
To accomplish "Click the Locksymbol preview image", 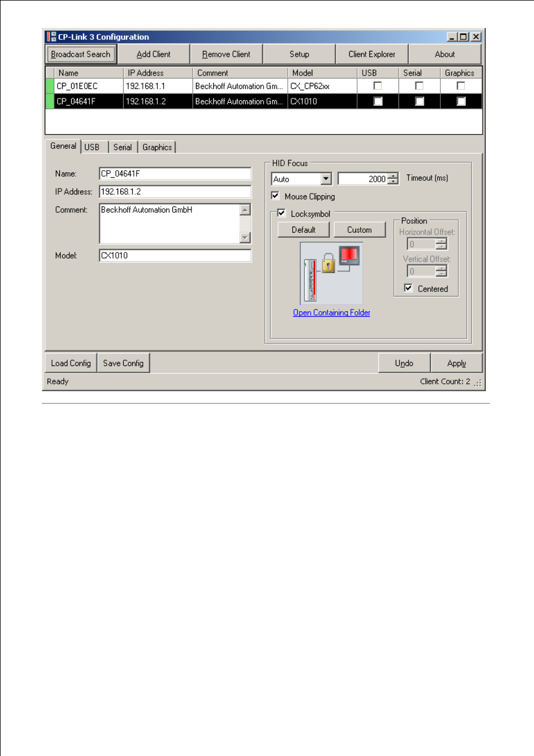I will (331, 273).
